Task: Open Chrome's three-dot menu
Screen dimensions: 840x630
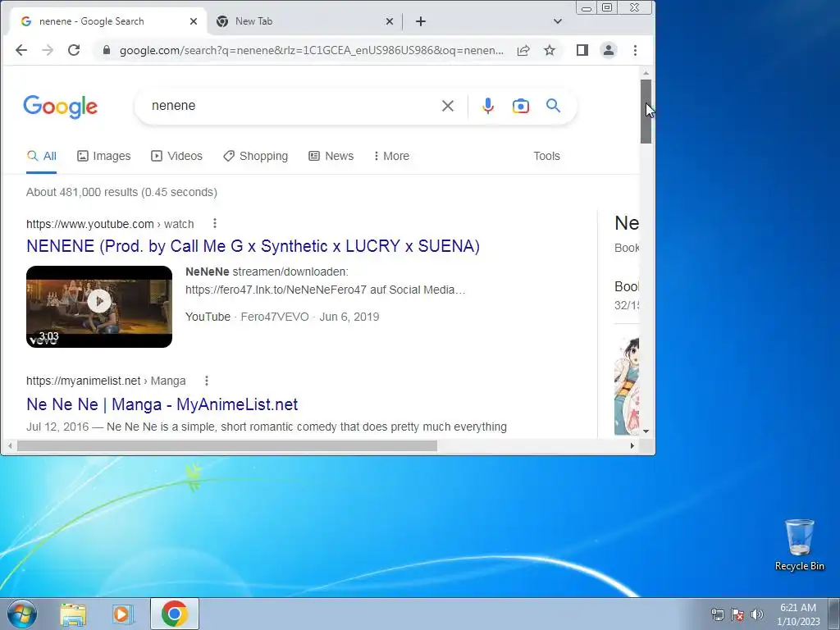Action: 636,50
